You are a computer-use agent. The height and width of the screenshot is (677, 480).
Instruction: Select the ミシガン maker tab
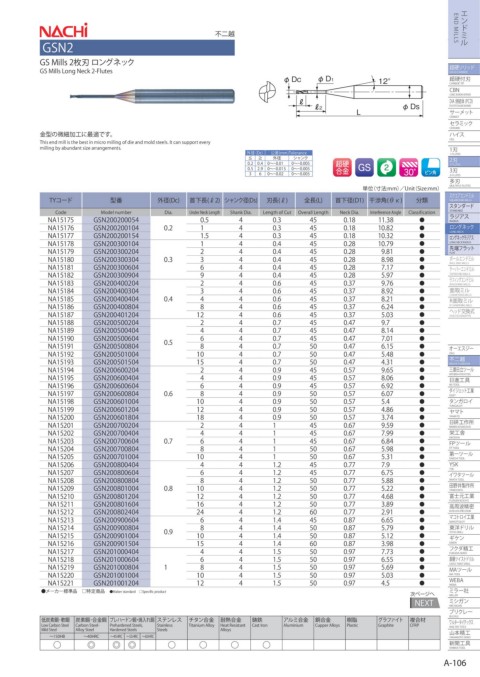pyautogui.click(x=464, y=602)
